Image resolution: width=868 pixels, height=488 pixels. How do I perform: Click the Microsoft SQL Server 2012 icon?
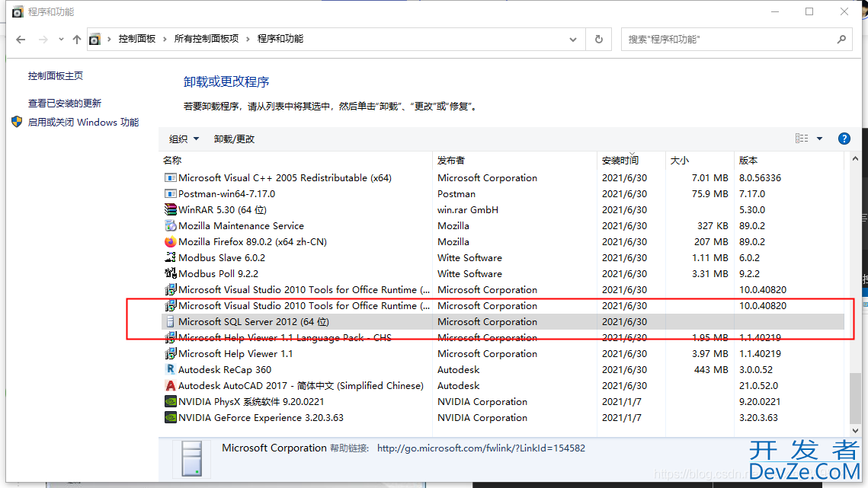pyautogui.click(x=171, y=321)
